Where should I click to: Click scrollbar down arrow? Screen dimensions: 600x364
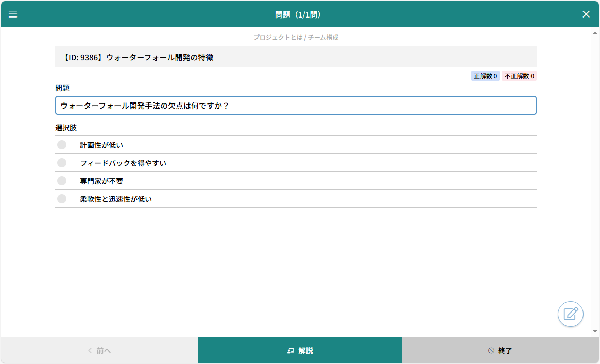tap(595, 331)
